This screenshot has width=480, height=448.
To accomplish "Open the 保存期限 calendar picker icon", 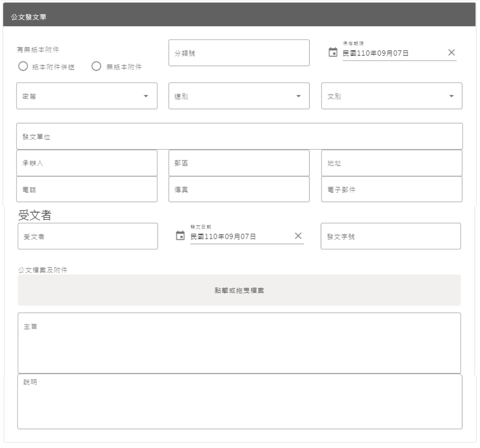I will 334,52.
